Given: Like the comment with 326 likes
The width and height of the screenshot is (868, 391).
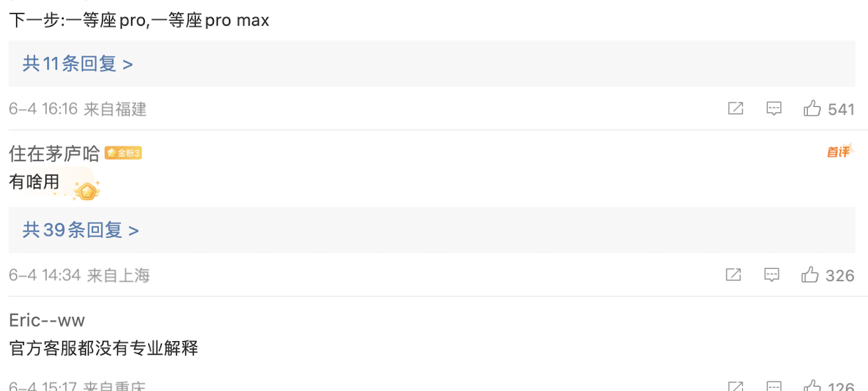Looking at the screenshot, I should click(810, 274).
